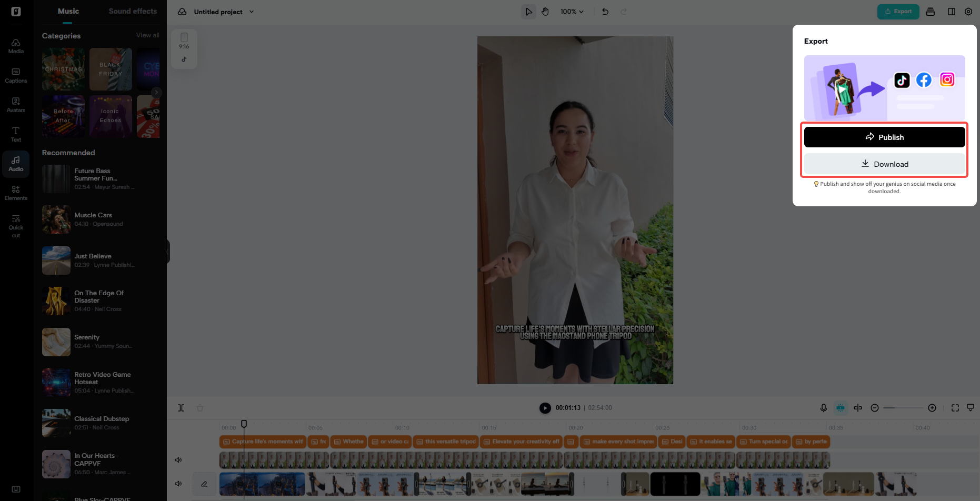Viewport: 980px width, 501px height.
Task: Open the 100% zoom level dropdown
Action: tap(572, 11)
